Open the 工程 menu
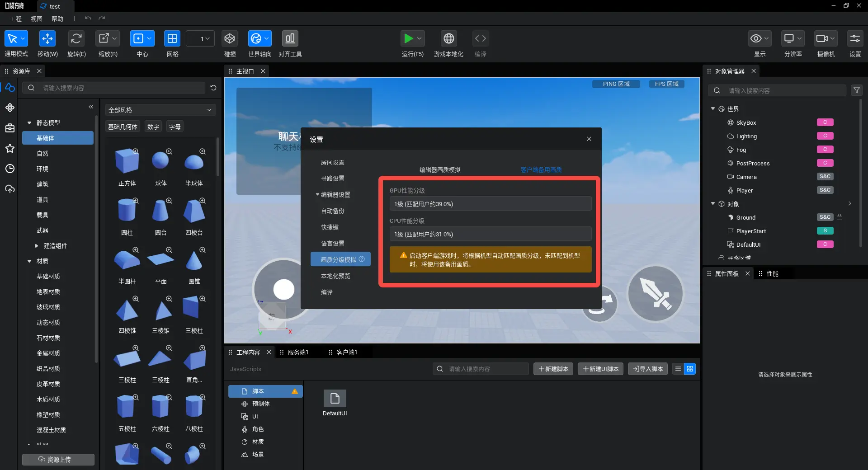Screen dimensions: 868x470 coord(16,19)
